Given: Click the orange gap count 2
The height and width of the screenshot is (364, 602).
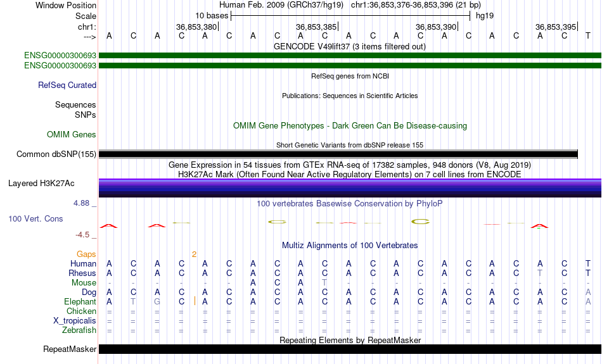Looking at the screenshot, I should pyautogui.click(x=195, y=254).
